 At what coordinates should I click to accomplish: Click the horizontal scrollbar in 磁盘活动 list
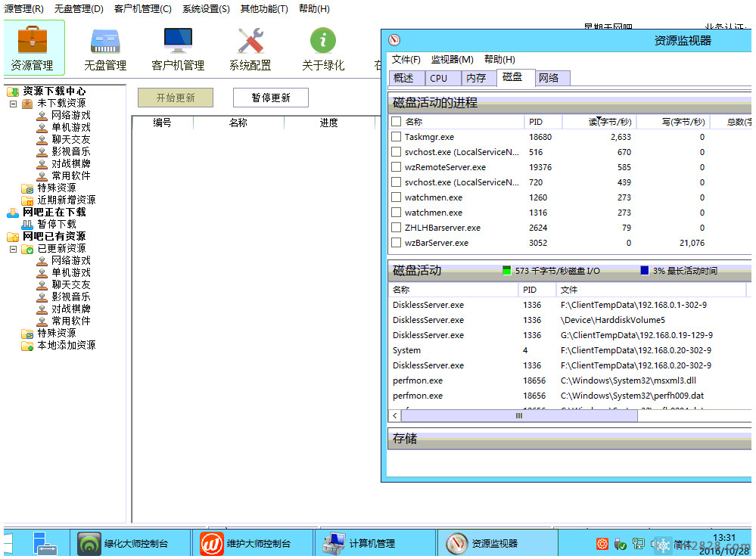tap(518, 415)
